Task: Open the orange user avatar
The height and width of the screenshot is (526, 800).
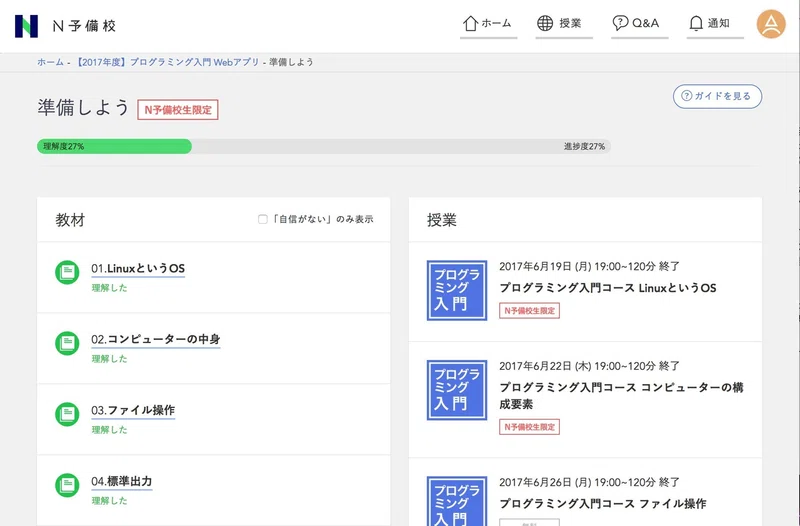Action: point(770,24)
